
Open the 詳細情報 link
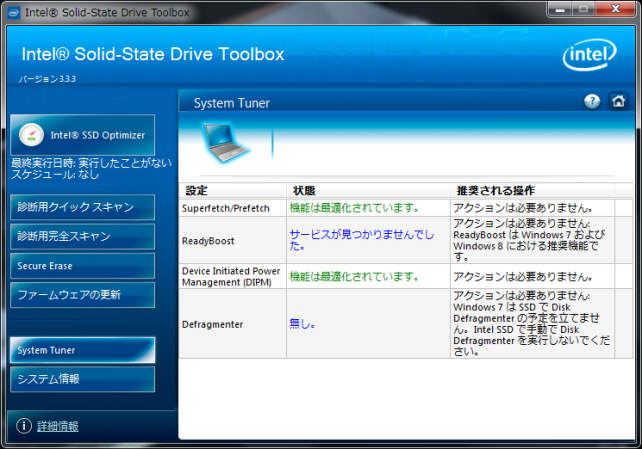pos(58,426)
